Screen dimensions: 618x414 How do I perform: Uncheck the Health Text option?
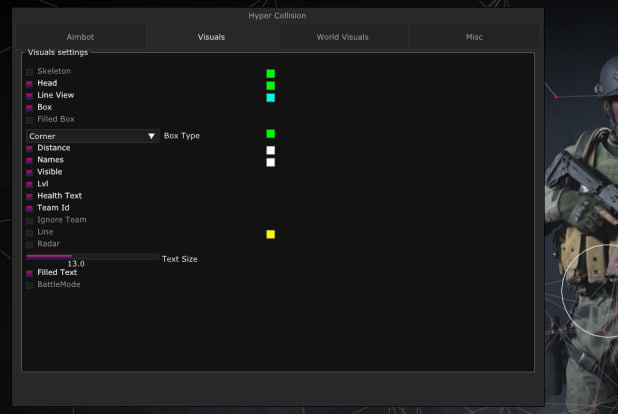(x=30, y=196)
